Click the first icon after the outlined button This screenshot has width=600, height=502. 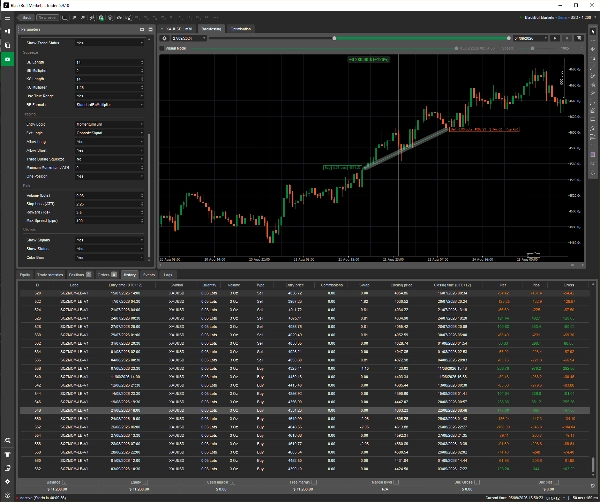coord(65,18)
